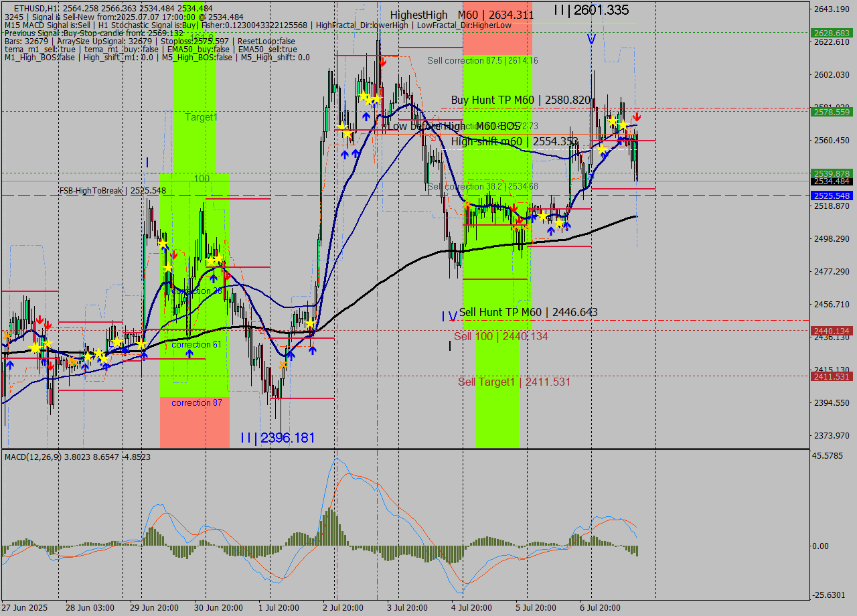Viewport: 857px width, 616px height.
Task: Select the II | 2396.181 wave label
Action: [277, 438]
